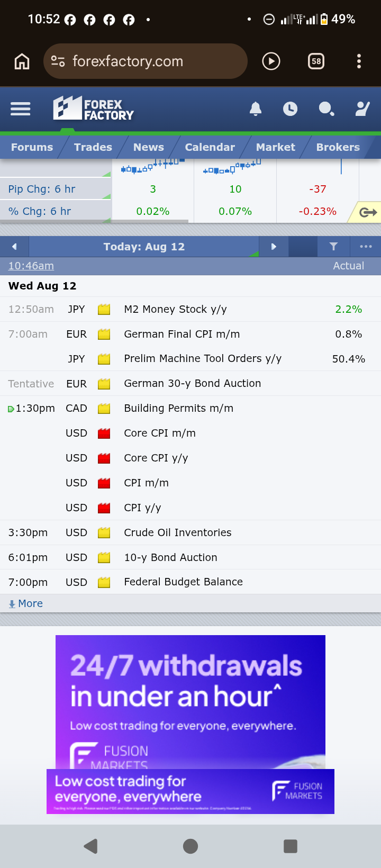
Task: Tap the media play button in browser bar
Action: [x=271, y=61]
